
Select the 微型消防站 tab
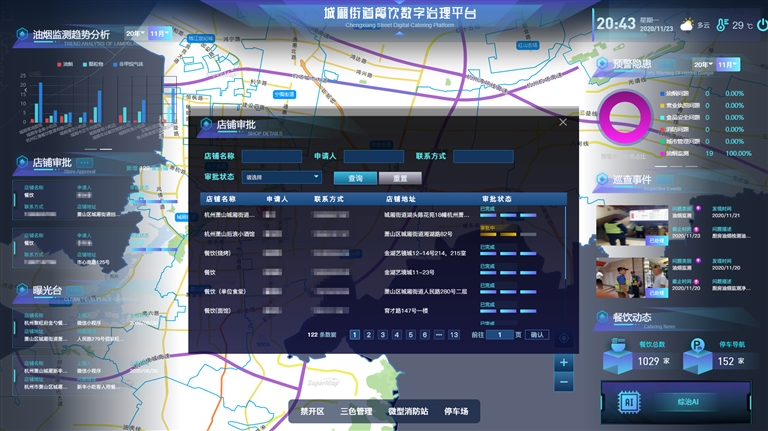(408, 411)
